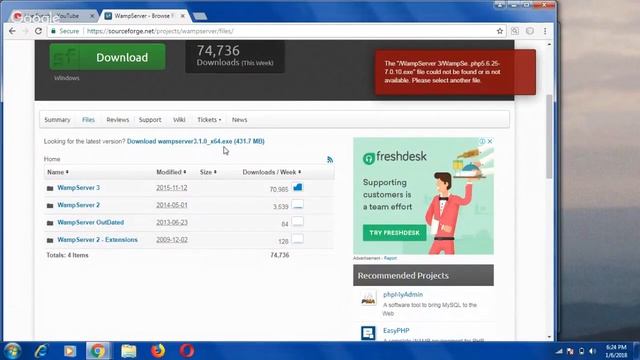The image size is (640, 360).
Task: Sort files by Modified column
Action: point(171,172)
